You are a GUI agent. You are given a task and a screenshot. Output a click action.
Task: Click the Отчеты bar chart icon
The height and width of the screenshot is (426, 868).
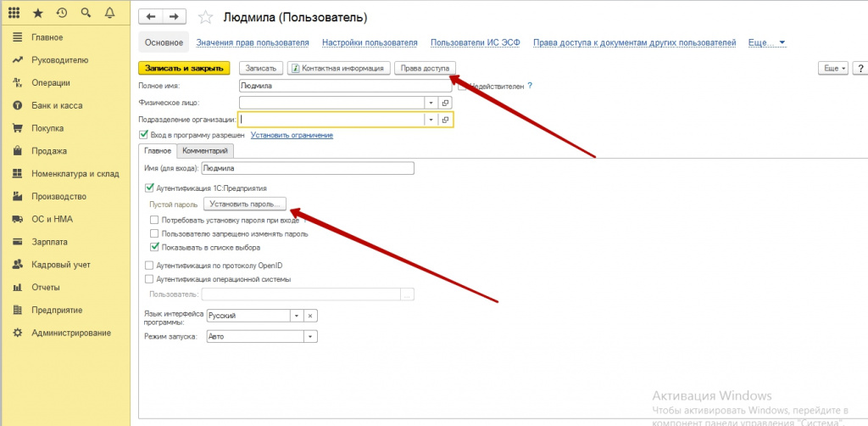point(18,287)
